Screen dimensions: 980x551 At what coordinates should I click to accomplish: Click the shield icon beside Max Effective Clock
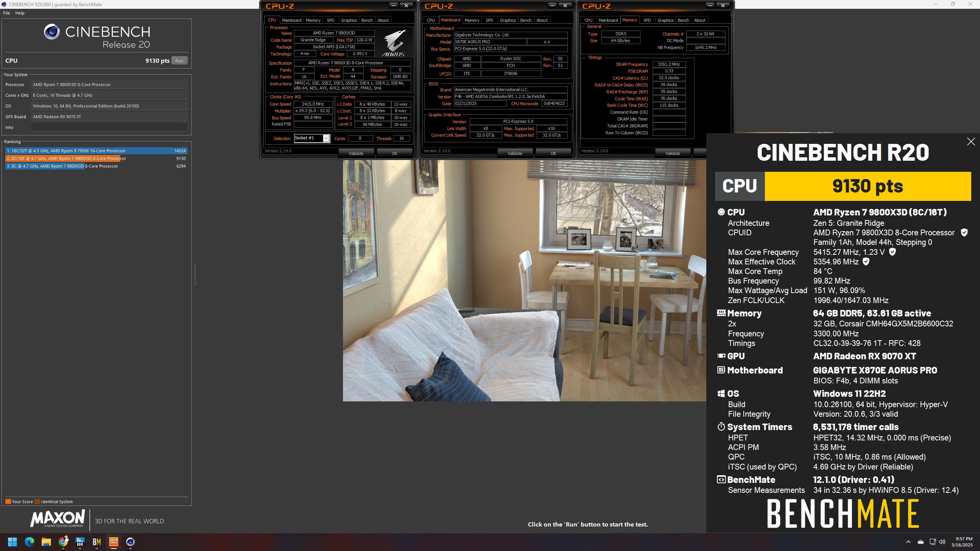pyautogui.click(x=866, y=261)
